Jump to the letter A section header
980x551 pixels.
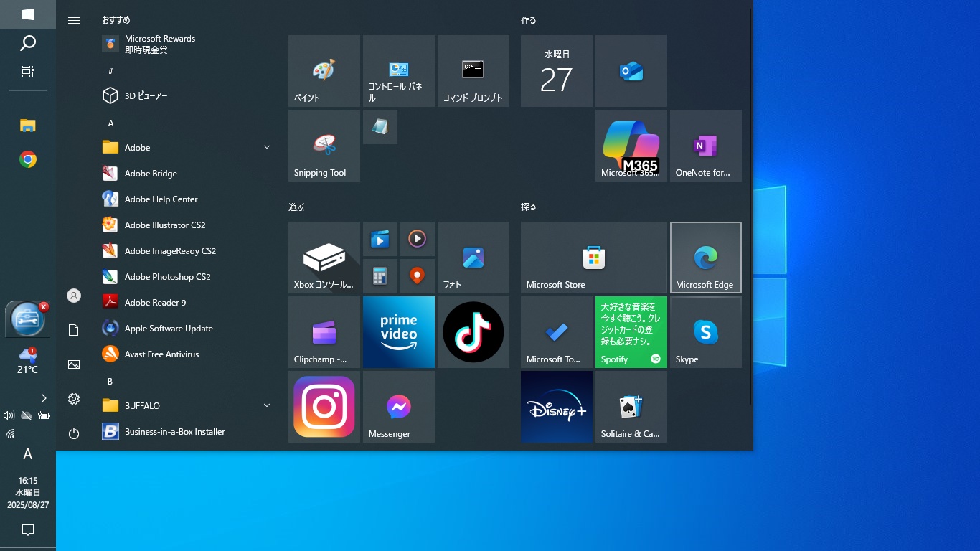110,123
